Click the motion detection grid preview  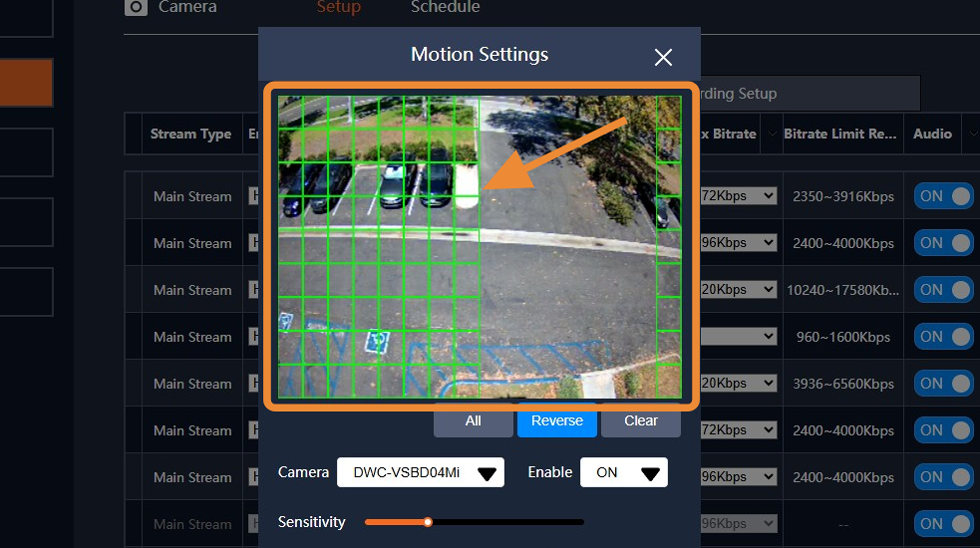480,247
